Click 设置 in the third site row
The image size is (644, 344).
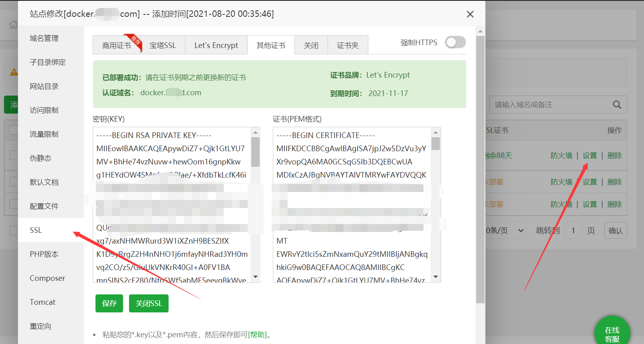point(590,204)
